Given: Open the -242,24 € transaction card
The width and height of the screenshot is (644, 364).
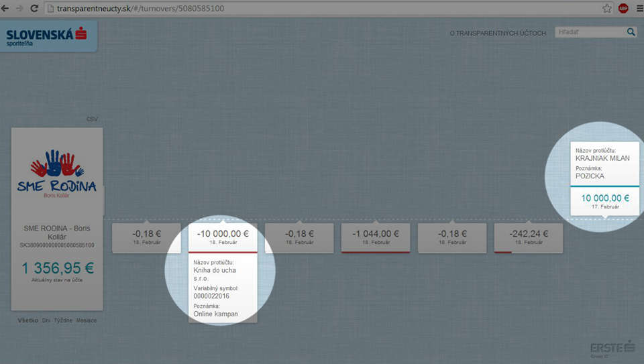Looking at the screenshot, I should 529,237.
